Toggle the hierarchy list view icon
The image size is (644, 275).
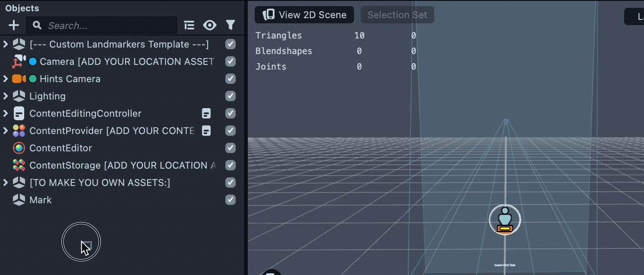click(189, 26)
